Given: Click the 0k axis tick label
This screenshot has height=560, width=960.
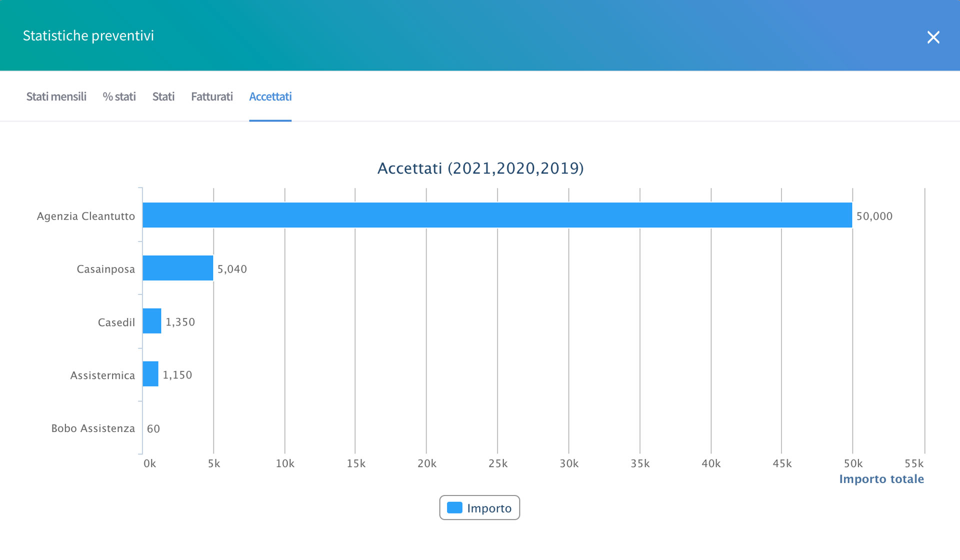Looking at the screenshot, I should 149,463.
